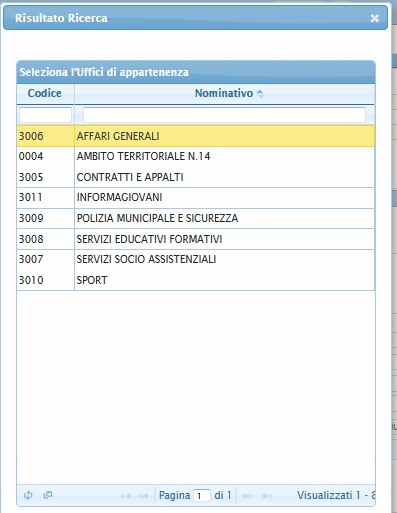The image size is (397, 513).
Task: Select the INFORMAGIOVANI row
Action: point(196,197)
